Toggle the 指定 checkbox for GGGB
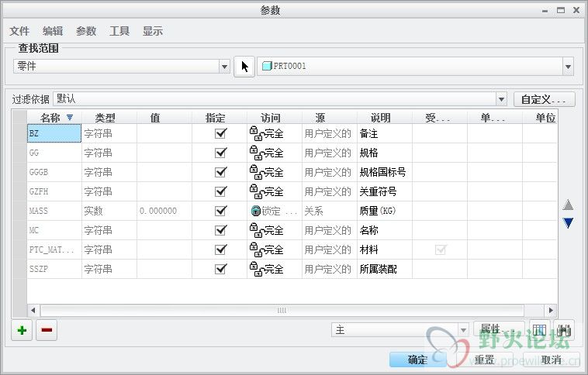This screenshot has width=588, height=375. click(220, 172)
